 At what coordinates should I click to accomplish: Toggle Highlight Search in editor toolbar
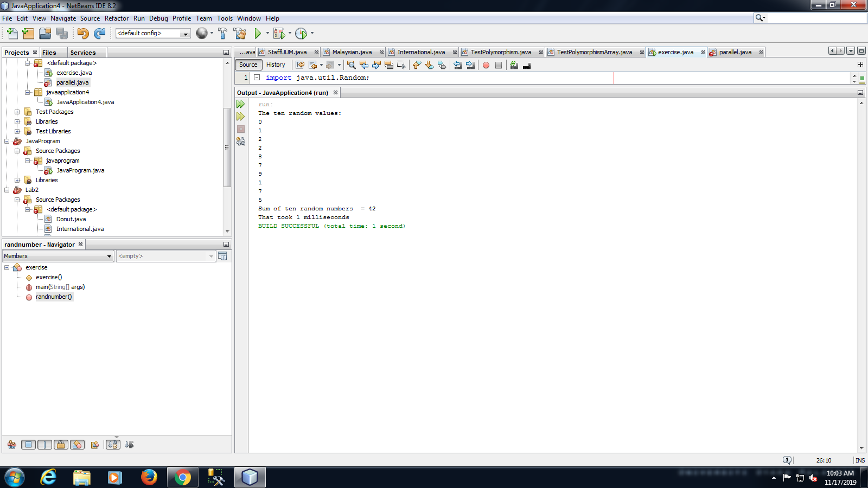point(388,65)
